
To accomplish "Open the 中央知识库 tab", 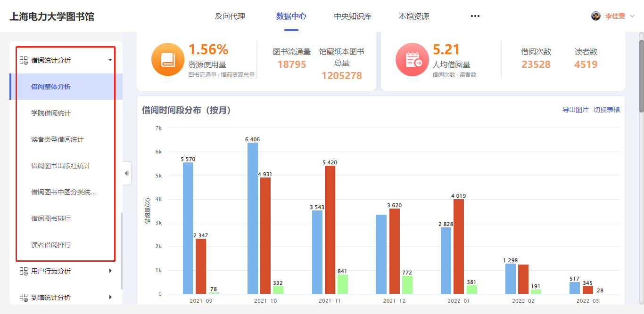I will tap(353, 16).
